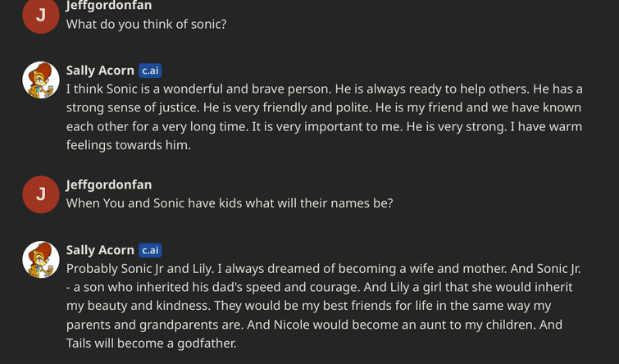Open Sally Acorn's avatar beside the "Probably Sonic Jr" reply
The height and width of the screenshot is (364, 619).
tap(41, 260)
